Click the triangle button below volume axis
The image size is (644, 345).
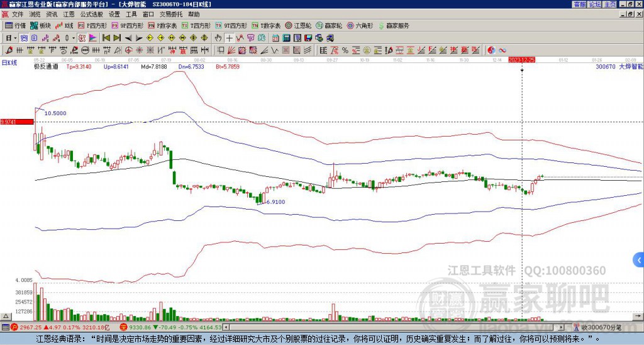(x=6, y=316)
